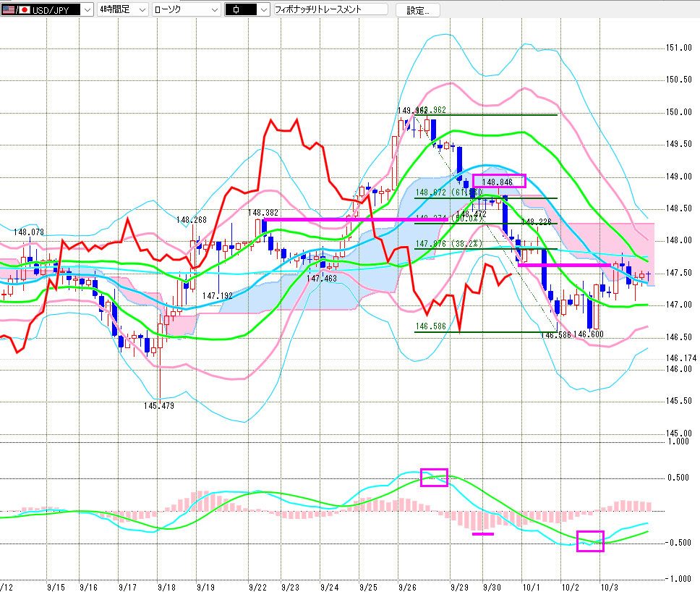This screenshot has width=700, height=592.
Task: Click the 9/22 date on time axis
Action: coord(256,588)
